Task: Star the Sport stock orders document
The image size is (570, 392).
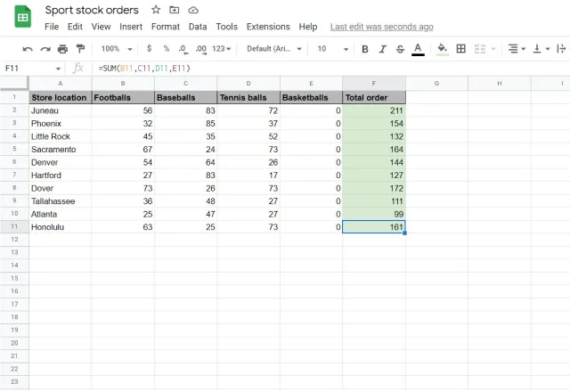Action: point(156,10)
